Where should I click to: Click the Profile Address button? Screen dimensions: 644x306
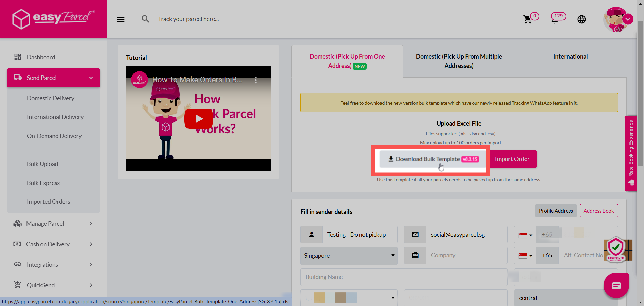coord(556,211)
